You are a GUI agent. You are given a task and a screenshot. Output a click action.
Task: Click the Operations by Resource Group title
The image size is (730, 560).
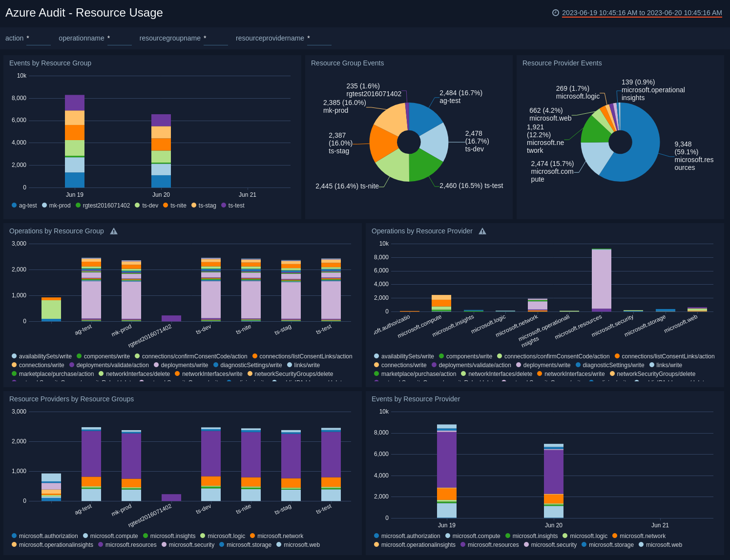click(x=57, y=231)
